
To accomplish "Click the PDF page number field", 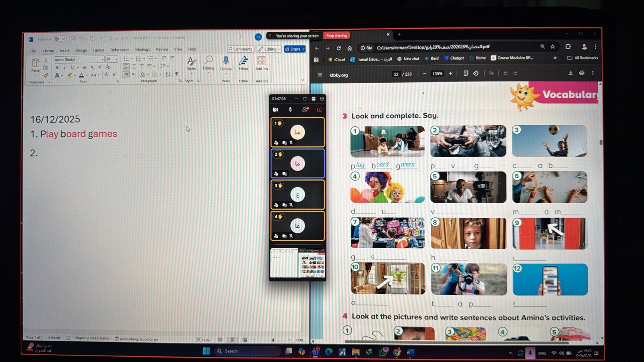I will pyautogui.click(x=396, y=74).
